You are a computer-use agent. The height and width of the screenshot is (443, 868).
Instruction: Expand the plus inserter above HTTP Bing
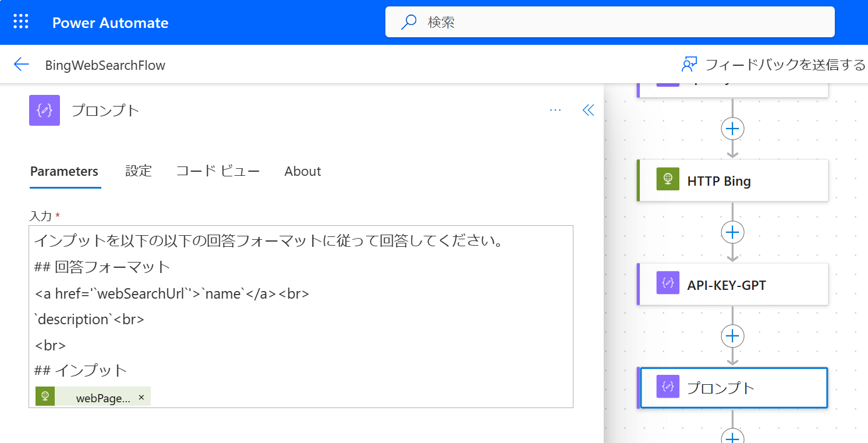(x=732, y=129)
